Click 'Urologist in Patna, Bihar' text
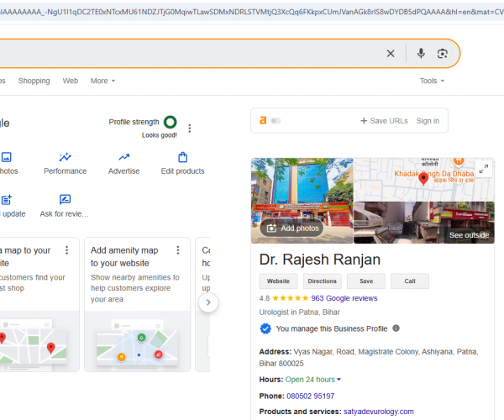Image resolution: width=504 pixels, height=420 pixels. pos(299,312)
